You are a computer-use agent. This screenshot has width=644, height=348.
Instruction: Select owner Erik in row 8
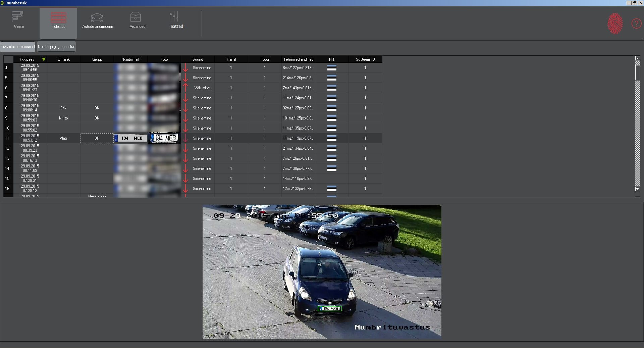click(63, 108)
